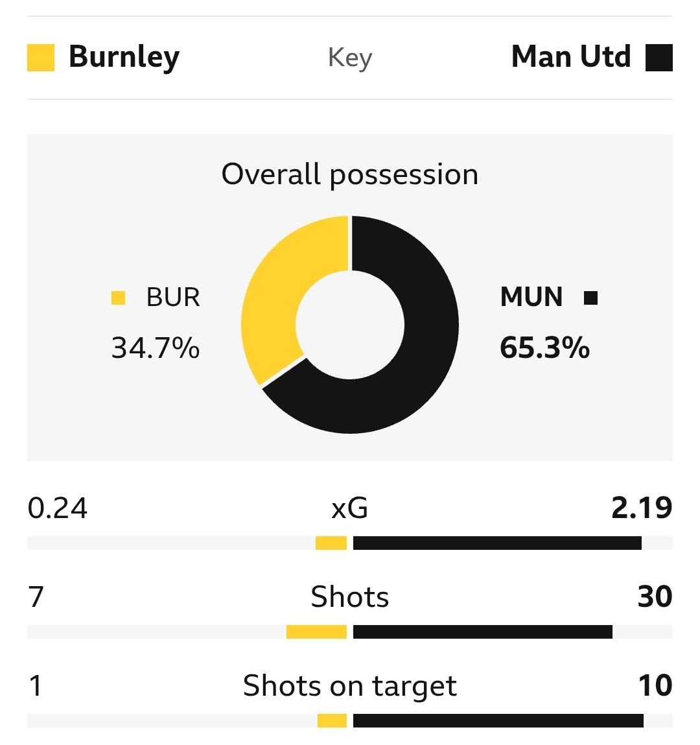Click the black xG bar
Viewport: 700px width, 745px height.
[x=497, y=543]
